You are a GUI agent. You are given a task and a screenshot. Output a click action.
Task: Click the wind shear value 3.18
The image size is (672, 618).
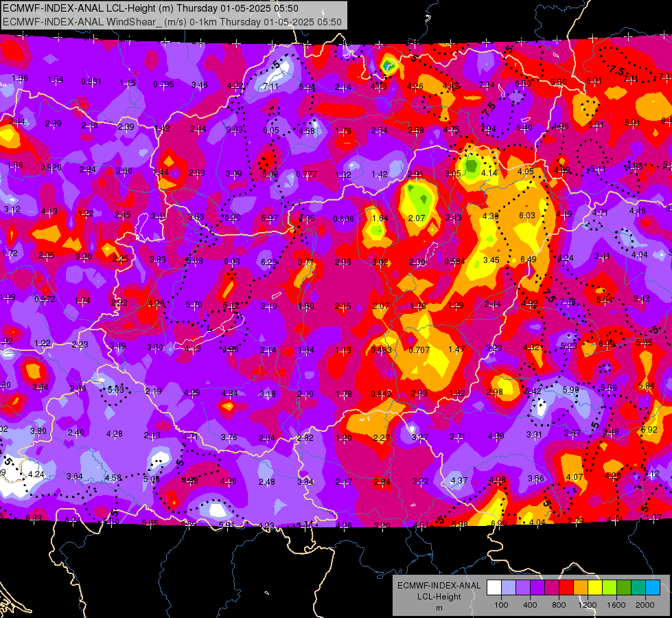pyautogui.click(x=268, y=394)
